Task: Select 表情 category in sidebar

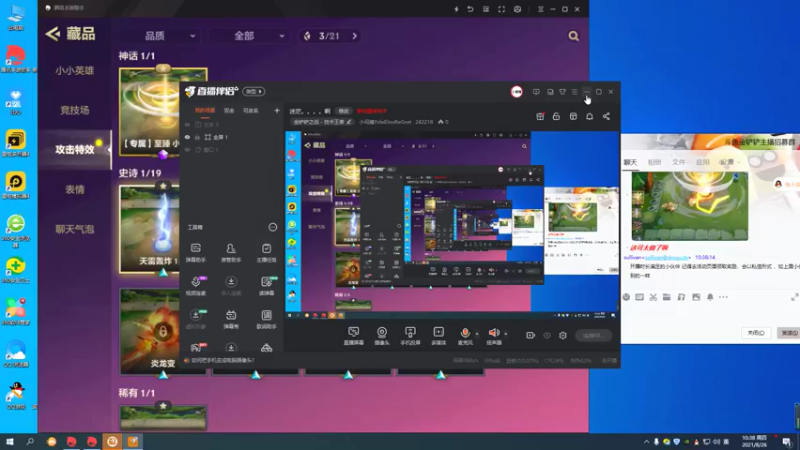Action: point(74,189)
